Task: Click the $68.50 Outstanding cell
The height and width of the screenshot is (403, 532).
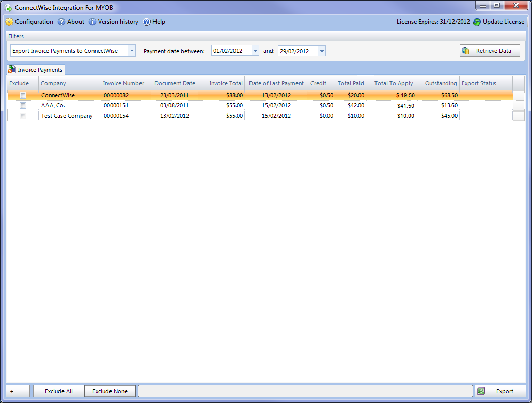Action: click(438, 96)
